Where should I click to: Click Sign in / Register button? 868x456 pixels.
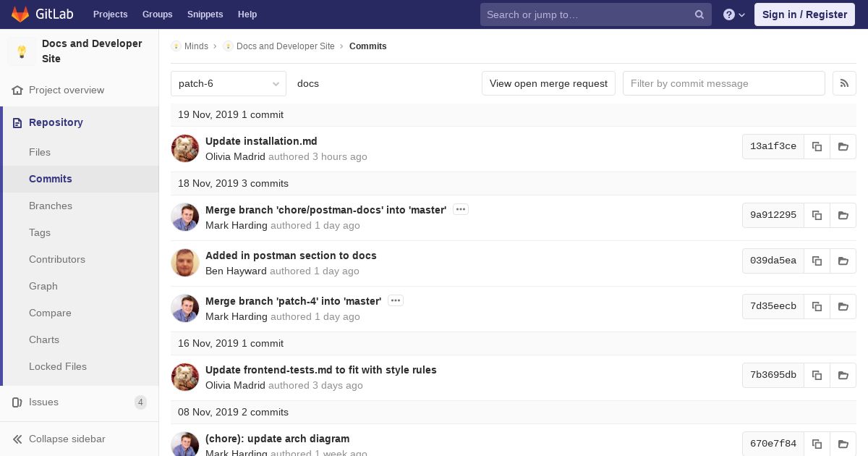tap(804, 14)
